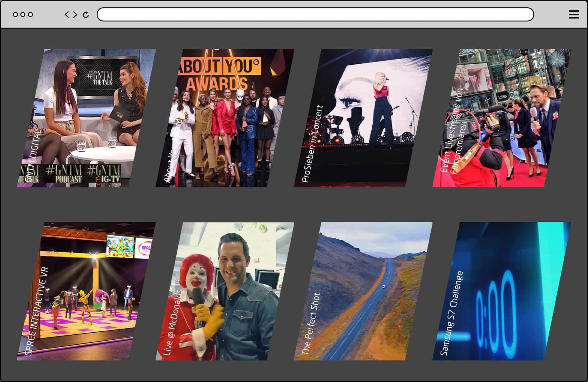Click the browser forward arrow

point(75,14)
